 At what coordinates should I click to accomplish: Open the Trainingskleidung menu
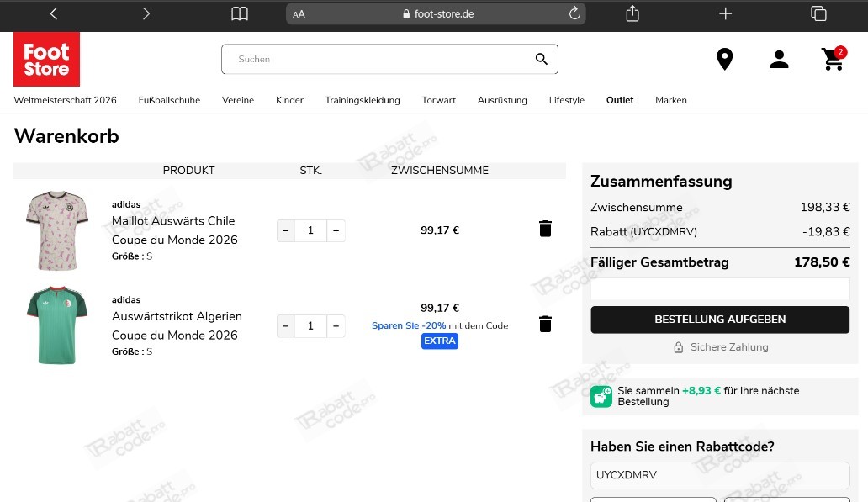[x=363, y=100]
